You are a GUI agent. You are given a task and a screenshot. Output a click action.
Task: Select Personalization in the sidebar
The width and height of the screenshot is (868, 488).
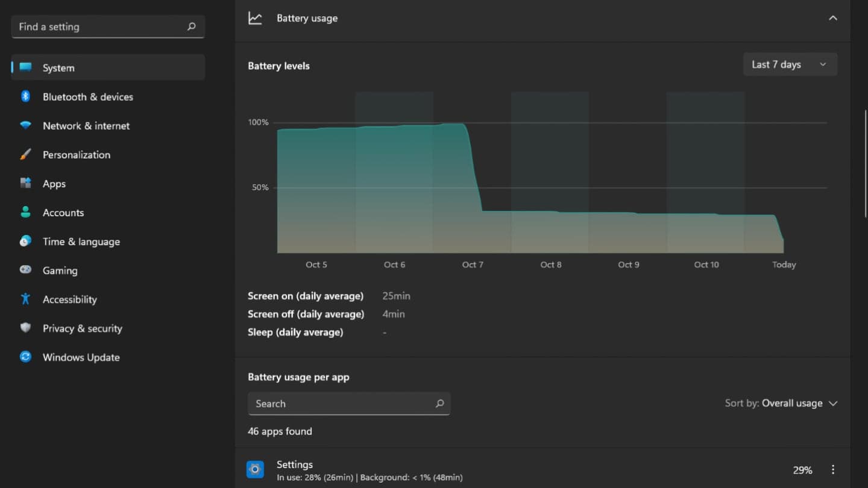tap(108, 154)
